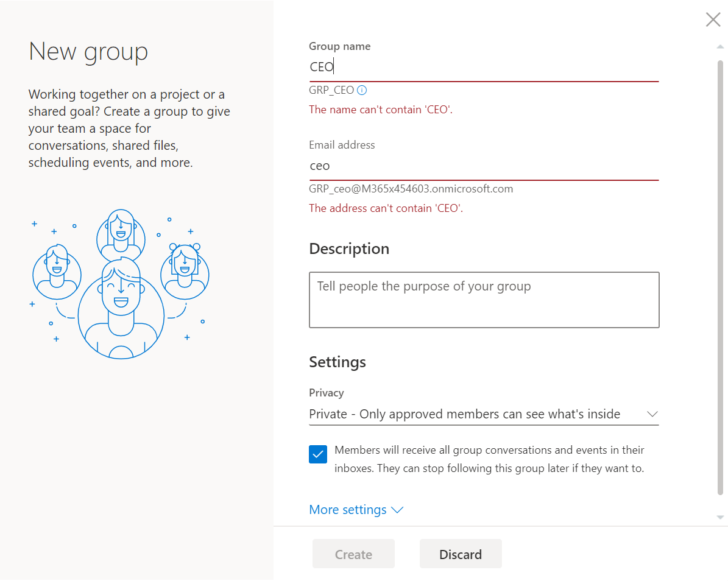This screenshot has height=581, width=728.
Task: Click the More settings chevron
Action: (x=397, y=510)
